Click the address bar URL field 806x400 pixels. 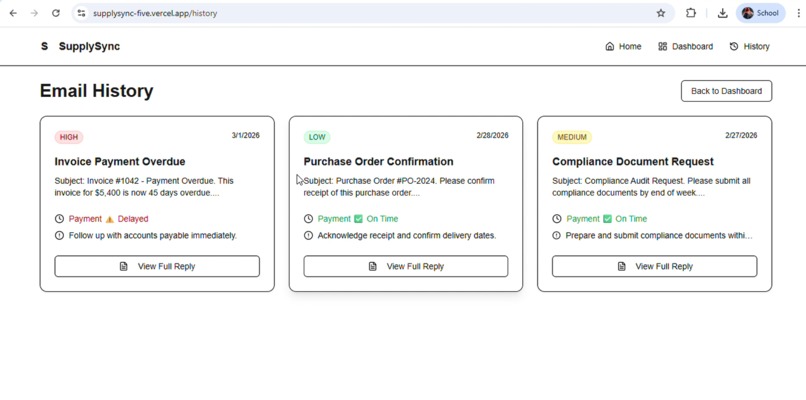point(373,13)
